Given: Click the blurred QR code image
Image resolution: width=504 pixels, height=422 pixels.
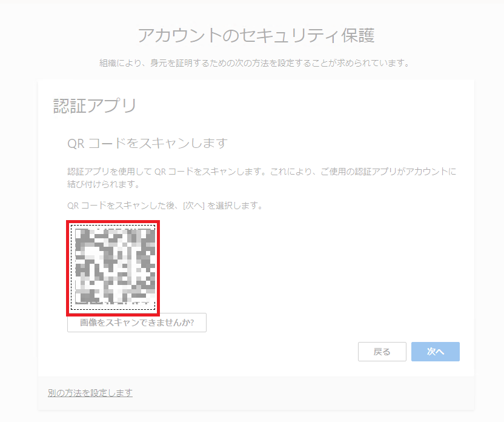Looking at the screenshot, I should point(114,266).
